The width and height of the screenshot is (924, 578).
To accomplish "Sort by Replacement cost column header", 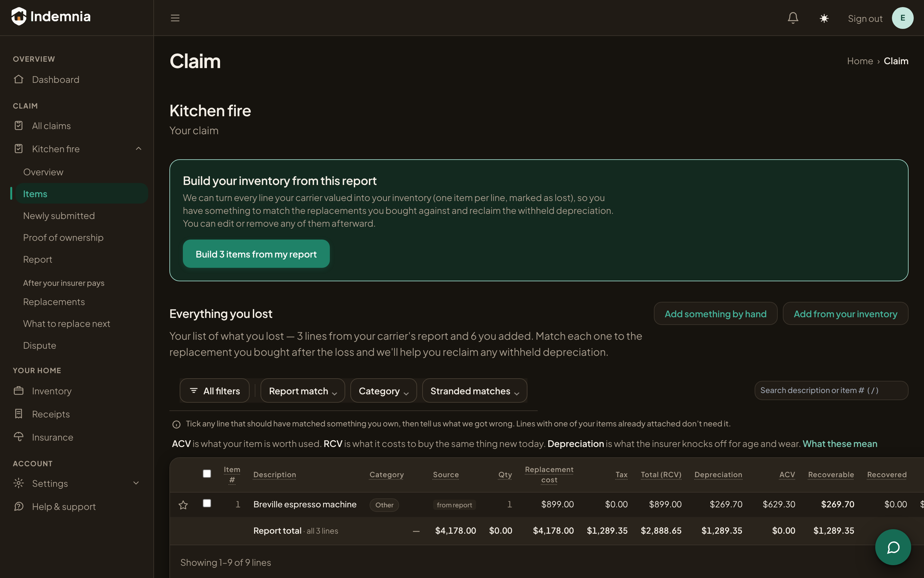I will point(549,474).
